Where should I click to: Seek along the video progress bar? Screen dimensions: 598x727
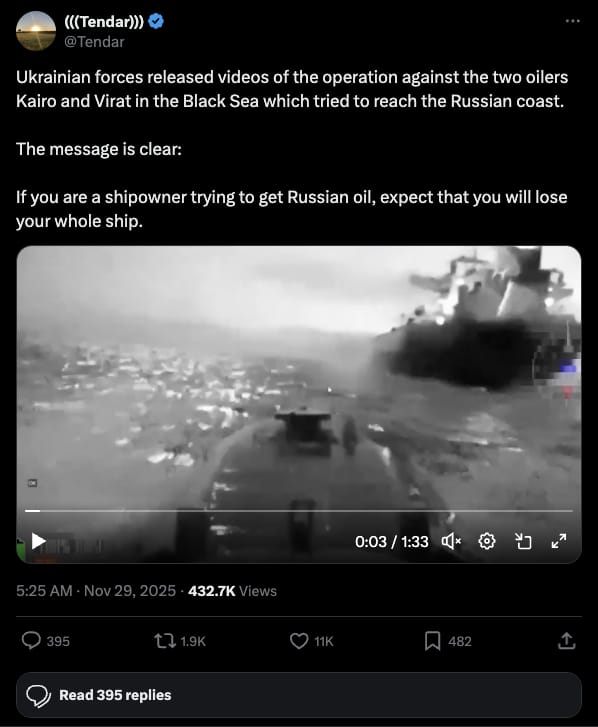(299, 510)
